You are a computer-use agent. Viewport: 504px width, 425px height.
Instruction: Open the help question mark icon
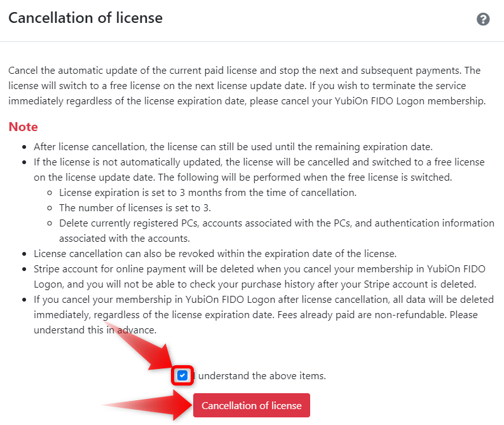[483, 19]
